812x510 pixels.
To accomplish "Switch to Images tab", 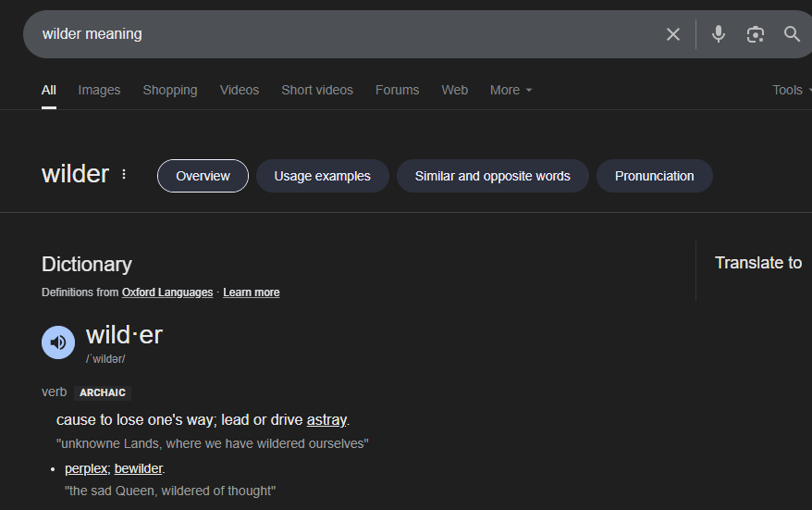I will click(100, 90).
